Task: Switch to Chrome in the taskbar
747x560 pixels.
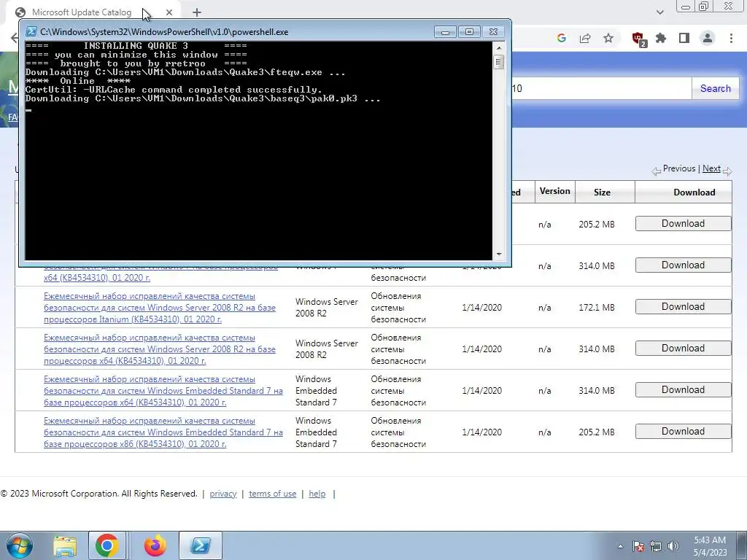Action: [x=107, y=546]
